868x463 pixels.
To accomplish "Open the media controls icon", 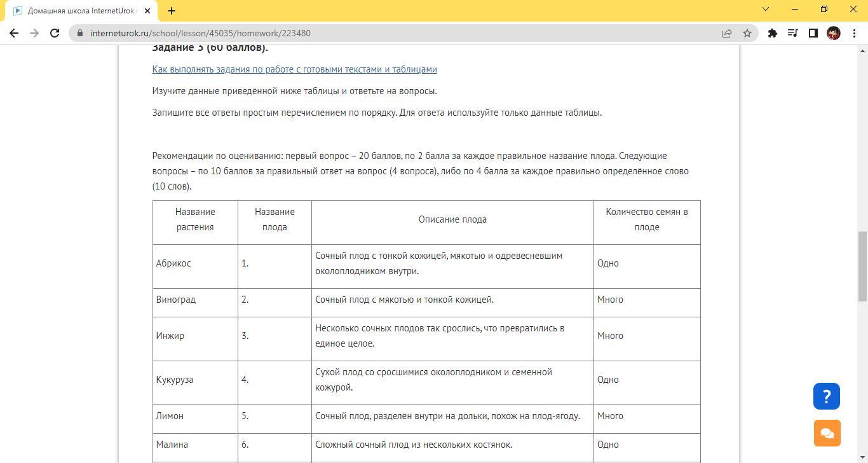I will (x=793, y=33).
